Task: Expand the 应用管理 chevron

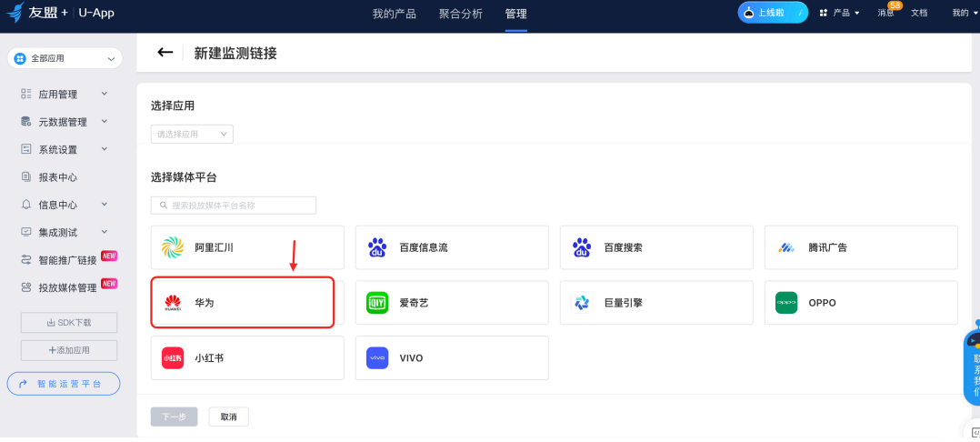Action: [105, 94]
